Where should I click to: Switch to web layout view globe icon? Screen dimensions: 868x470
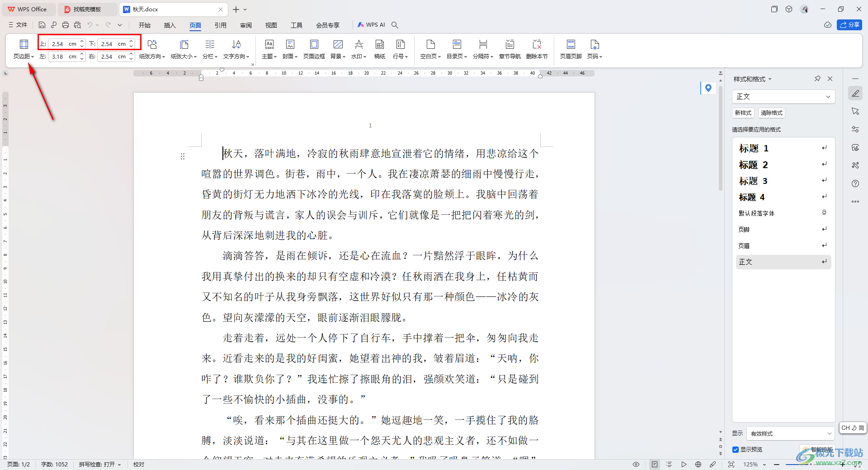click(698, 465)
